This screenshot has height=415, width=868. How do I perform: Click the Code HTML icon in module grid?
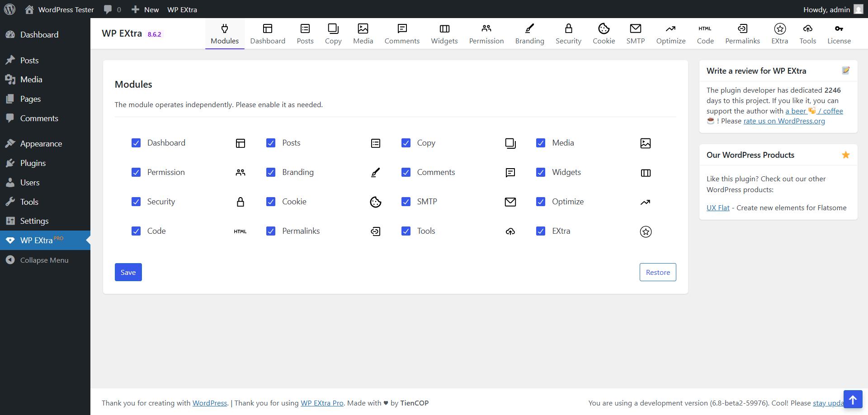point(240,231)
